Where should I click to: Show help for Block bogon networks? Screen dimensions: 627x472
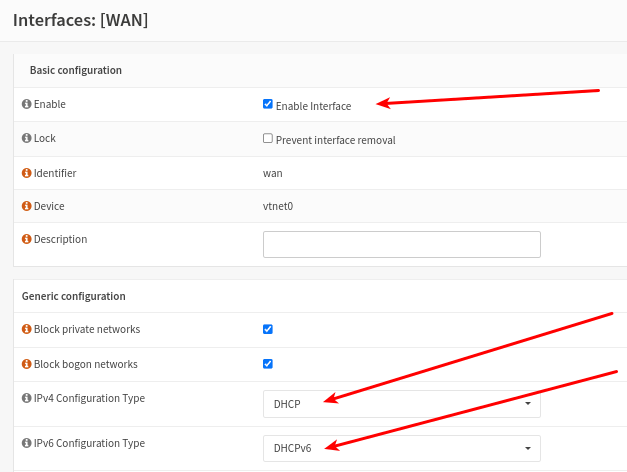click(27, 364)
